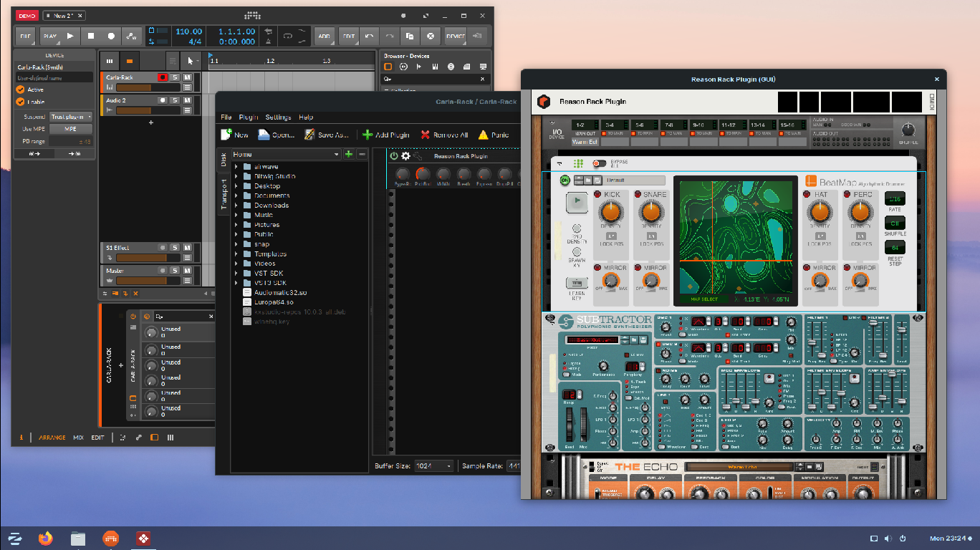Click the LEARN KEY button in BeatMap
Screen dimensions: 980x550
[x=577, y=284]
